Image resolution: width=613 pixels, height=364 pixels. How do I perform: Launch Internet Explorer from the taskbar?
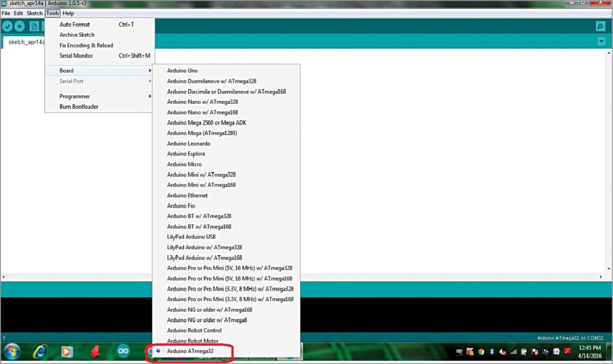point(40,352)
